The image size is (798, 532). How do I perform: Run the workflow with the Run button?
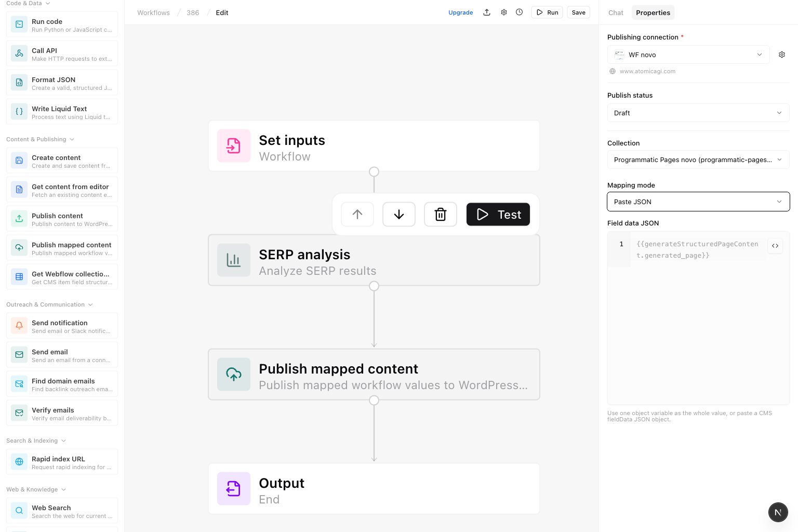pyautogui.click(x=547, y=12)
